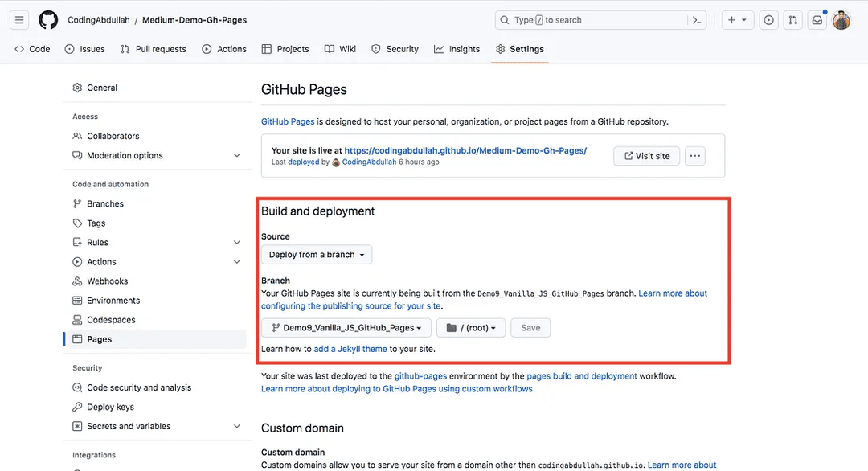The width and height of the screenshot is (868, 471).
Task: Open the Demo9_Vanilla_JS_GitHub_Pages branch selector
Action: 346,328
